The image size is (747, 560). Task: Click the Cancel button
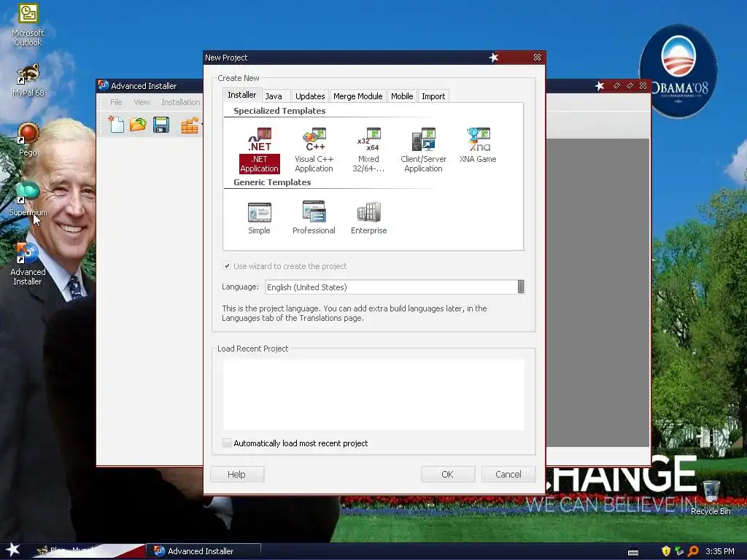(x=508, y=474)
